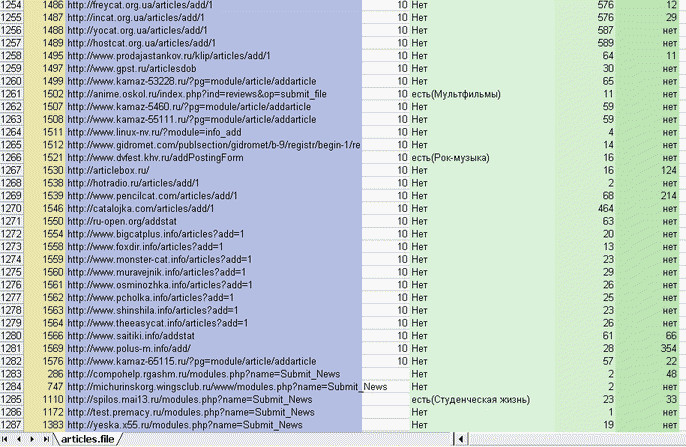Select the compohelp.rgashm.ru URL cell

(214, 374)
